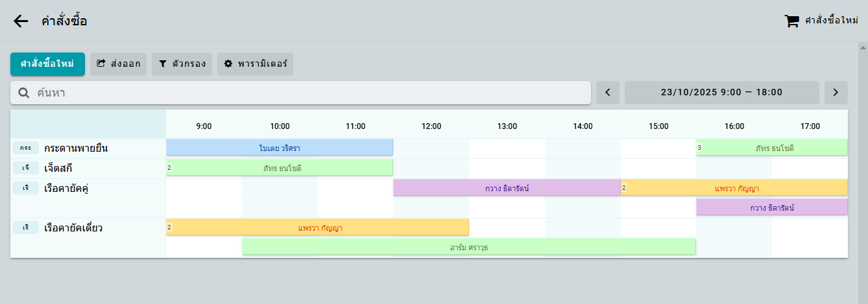Open the blue ใบเตย วริศรา booking
The height and width of the screenshot is (304, 868).
click(280, 148)
